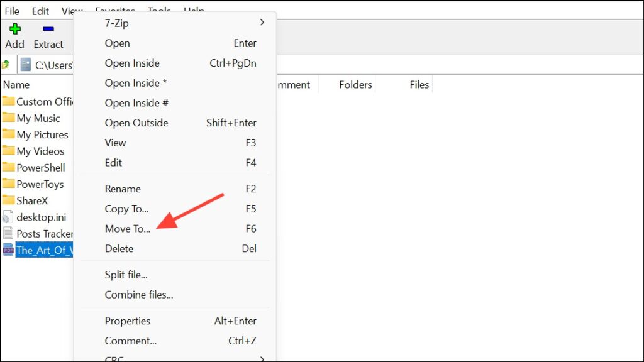
Task: Click Rename in the context menu
Action: [x=123, y=189]
